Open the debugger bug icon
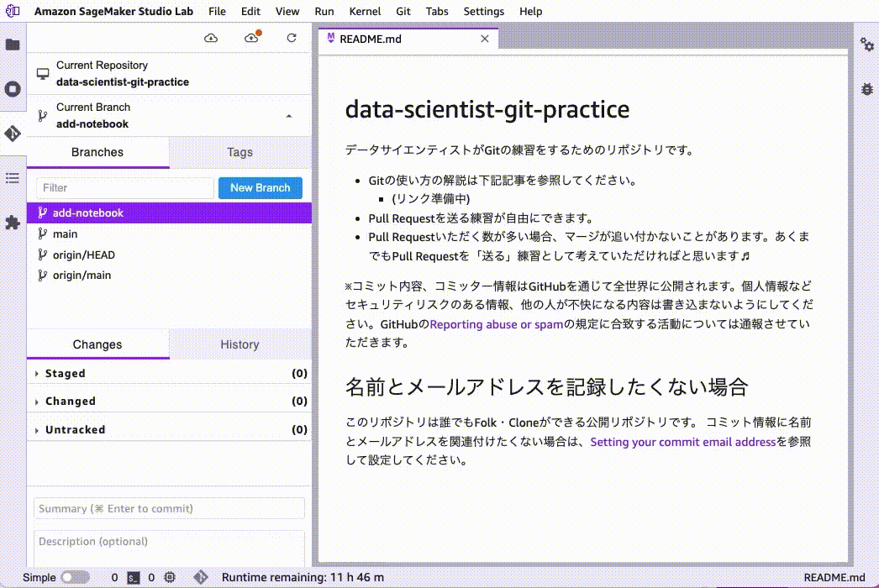Viewport: 879px width, 588px height. click(x=866, y=89)
